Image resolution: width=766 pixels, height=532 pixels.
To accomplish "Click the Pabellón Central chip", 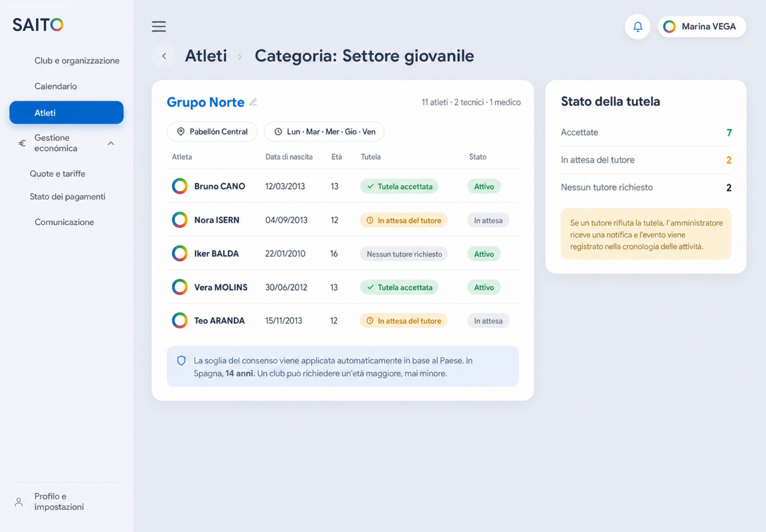I will pyautogui.click(x=212, y=132).
